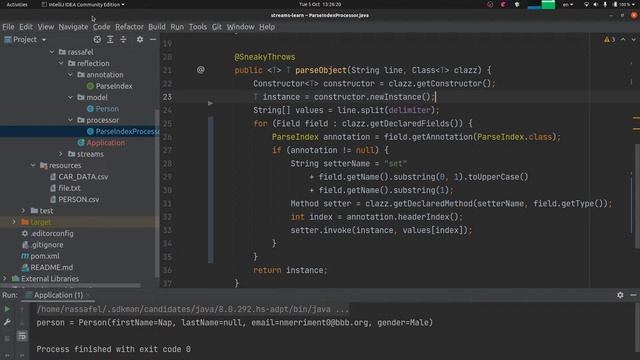Select Person class in project tree
This screenshot has width=640, height=360.
(107, 109)
